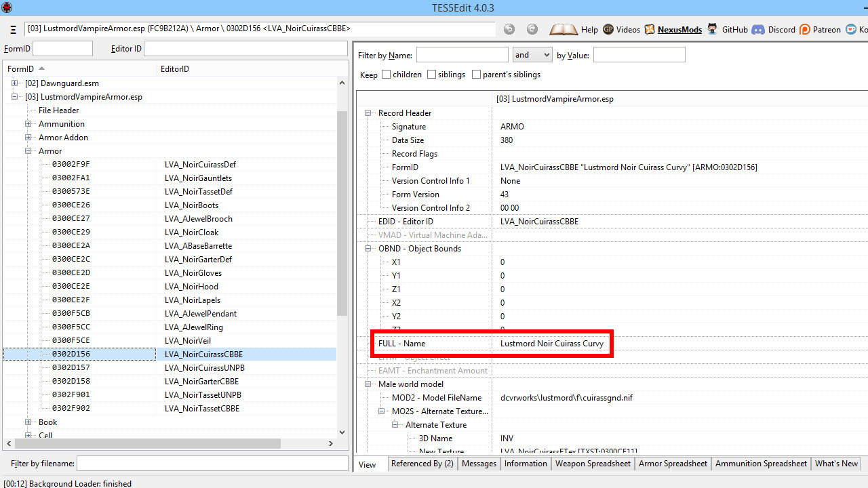Viewport: 868px width, 488px height.
Task: Go back to the previous record
Action: pos(509,29)
